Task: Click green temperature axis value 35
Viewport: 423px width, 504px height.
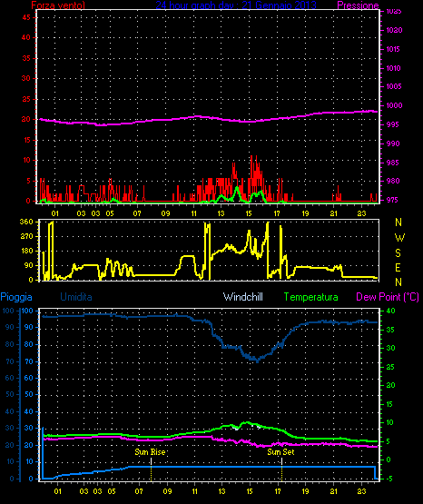Action: 390,331
